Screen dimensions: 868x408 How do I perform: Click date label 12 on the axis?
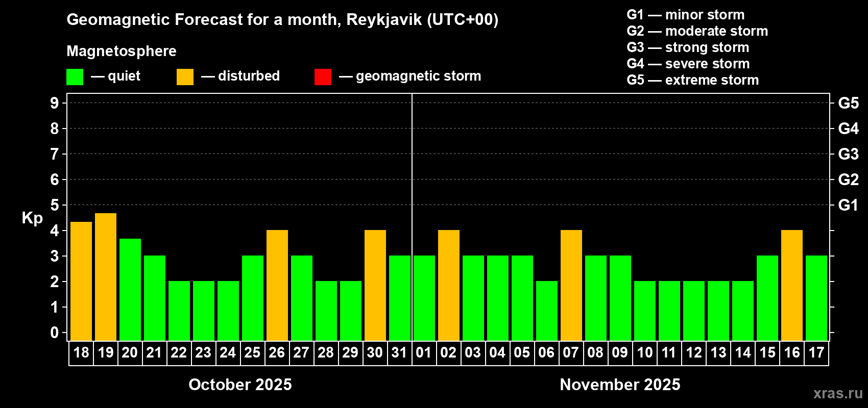click(x=694, y=352)
